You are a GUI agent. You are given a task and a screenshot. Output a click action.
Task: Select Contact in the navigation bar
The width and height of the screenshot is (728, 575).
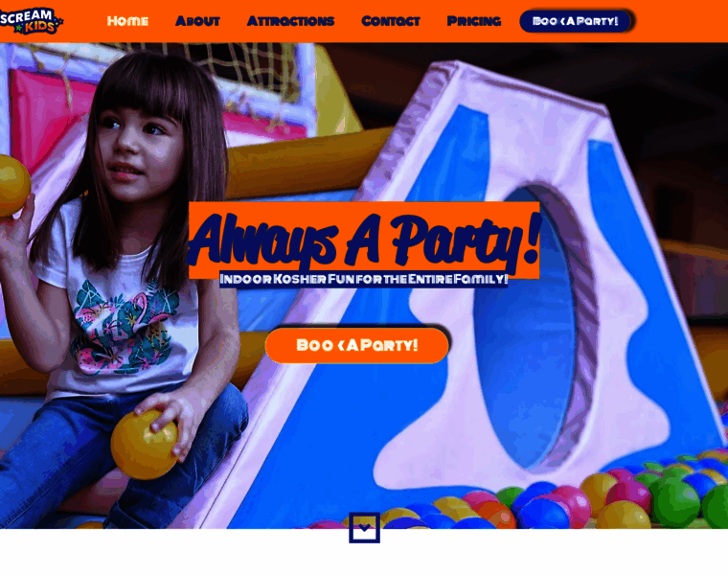point(391,21)
